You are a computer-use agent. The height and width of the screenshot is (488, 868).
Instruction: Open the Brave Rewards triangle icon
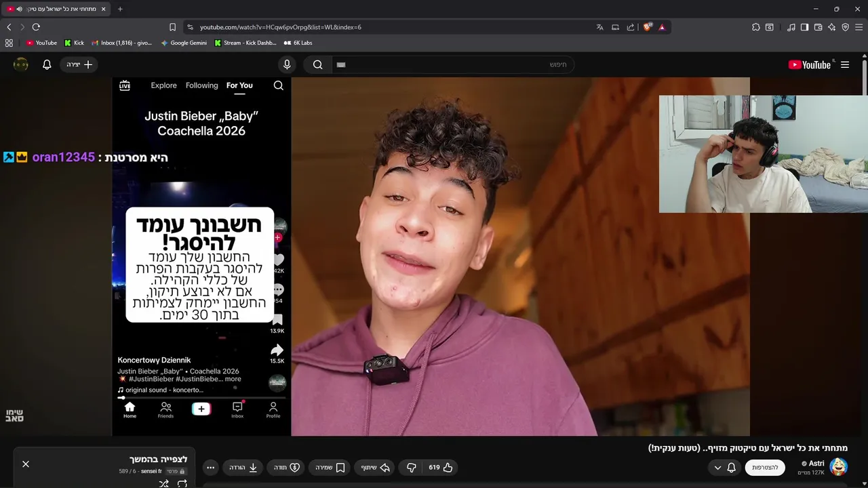662,27
